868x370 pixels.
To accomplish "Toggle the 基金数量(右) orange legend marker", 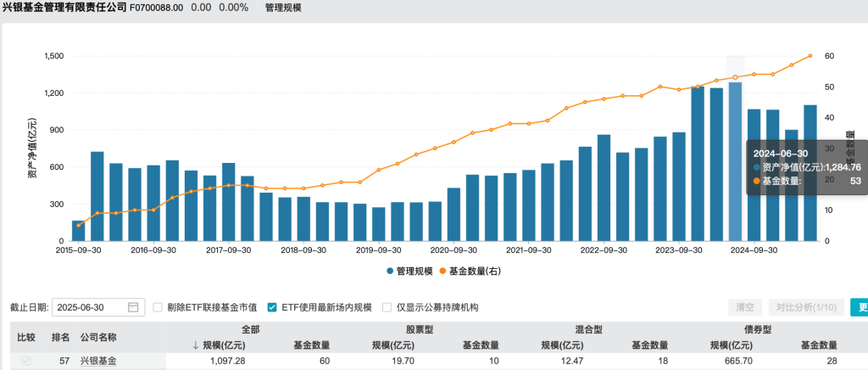I will click(442, 272).
